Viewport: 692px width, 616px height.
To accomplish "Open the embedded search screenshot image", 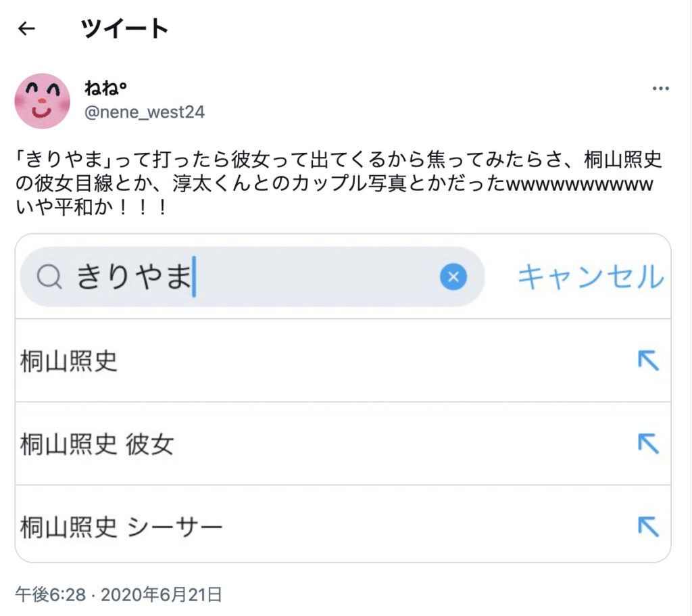I will pos(343,398).
